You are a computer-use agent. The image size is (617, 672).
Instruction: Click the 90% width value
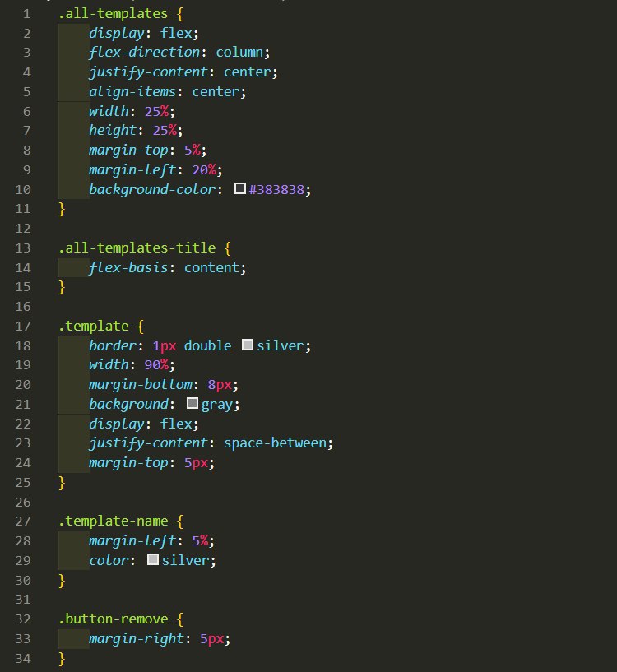tap(156, 364)
